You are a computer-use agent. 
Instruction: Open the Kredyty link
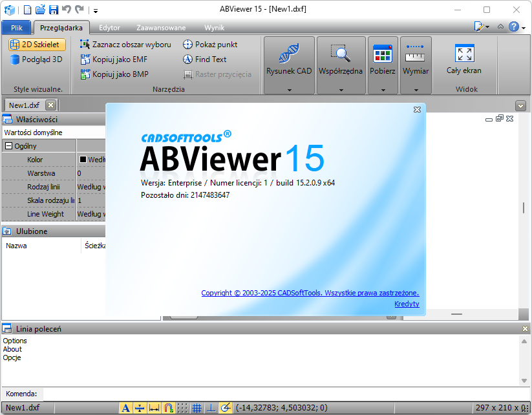tap(407, 304)
